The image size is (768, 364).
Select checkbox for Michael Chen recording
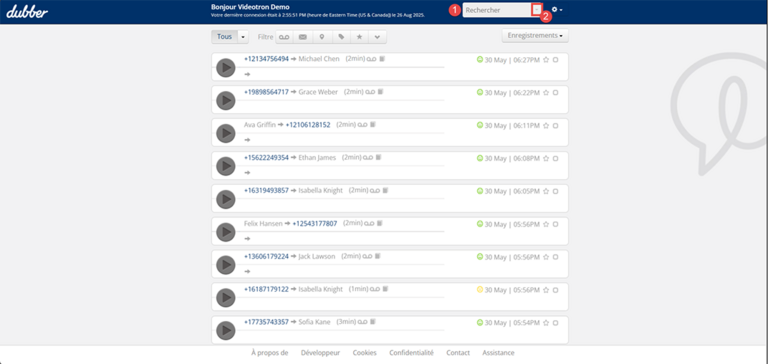coord(555,60)
